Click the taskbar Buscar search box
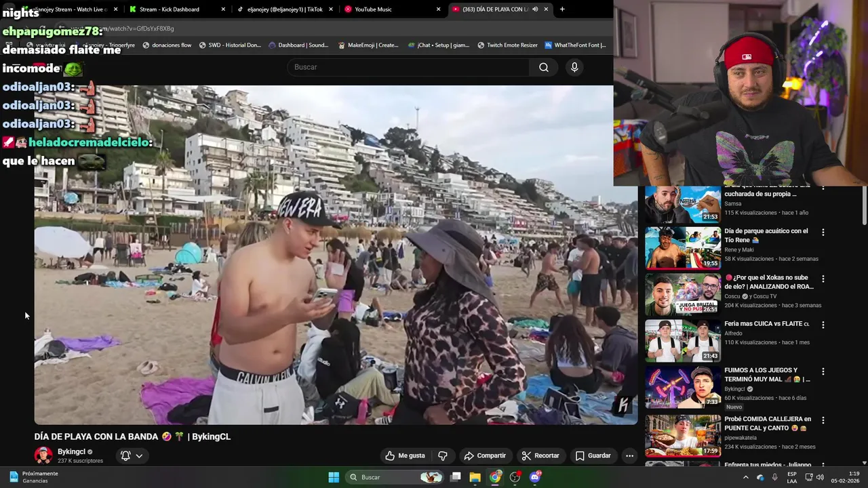The image size is (868, 488). click(x=395, y=477)
